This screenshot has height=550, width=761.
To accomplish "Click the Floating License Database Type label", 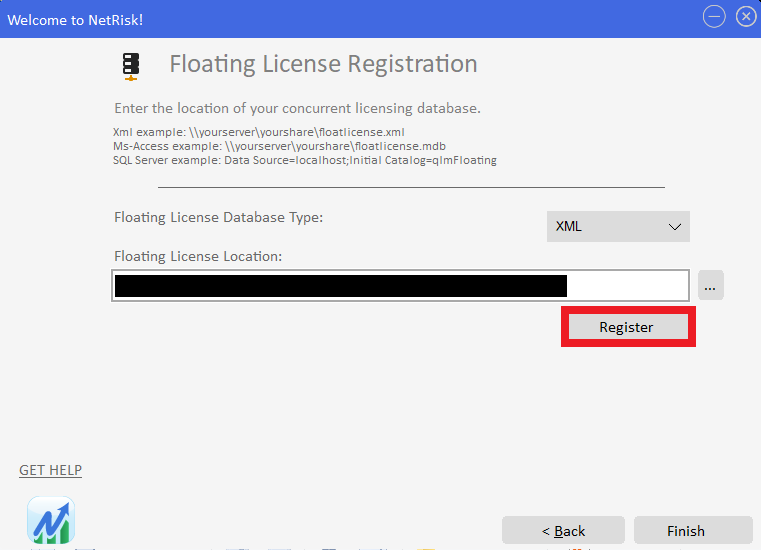I will 218,217.
